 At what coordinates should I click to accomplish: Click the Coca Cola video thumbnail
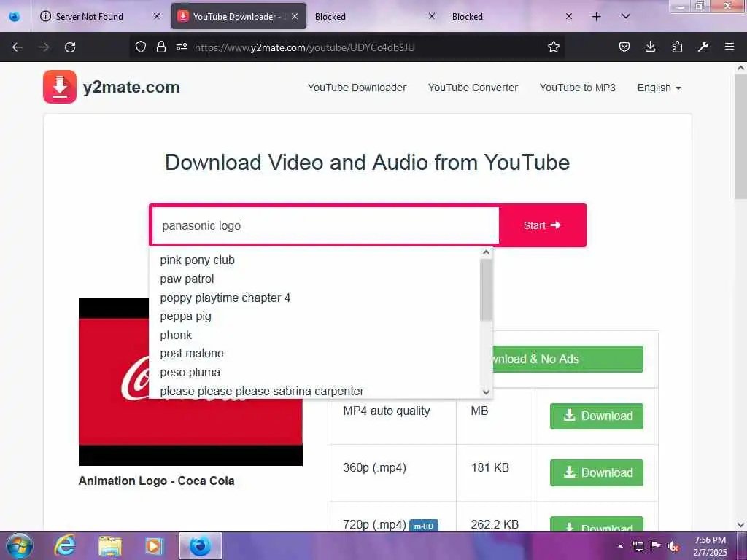(190, 381)
